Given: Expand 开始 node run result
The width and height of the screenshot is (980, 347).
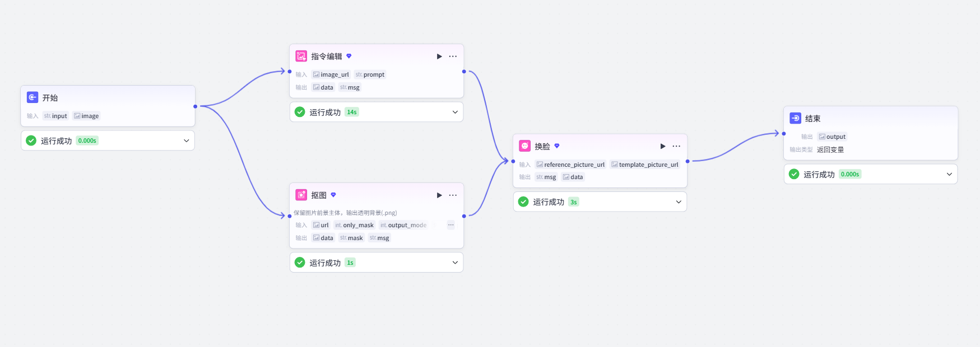Looking at the screenshot, I should [187, 140].
